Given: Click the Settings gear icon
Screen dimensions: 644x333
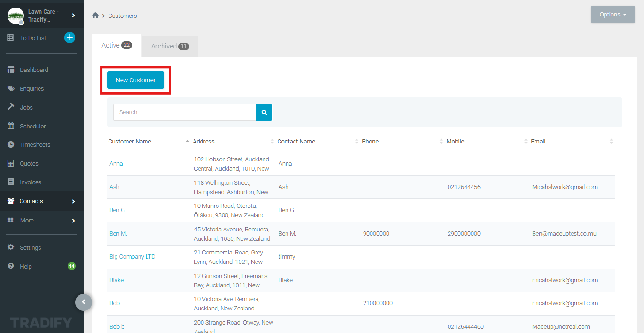Looking at the screenshot, I should (x=11, y=247).
